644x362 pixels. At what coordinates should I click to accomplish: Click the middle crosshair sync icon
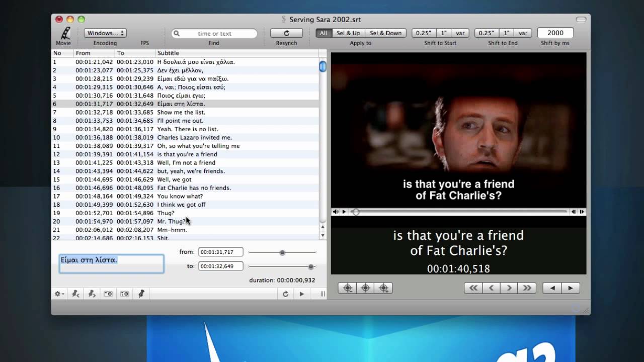click(x=365, y=288)
